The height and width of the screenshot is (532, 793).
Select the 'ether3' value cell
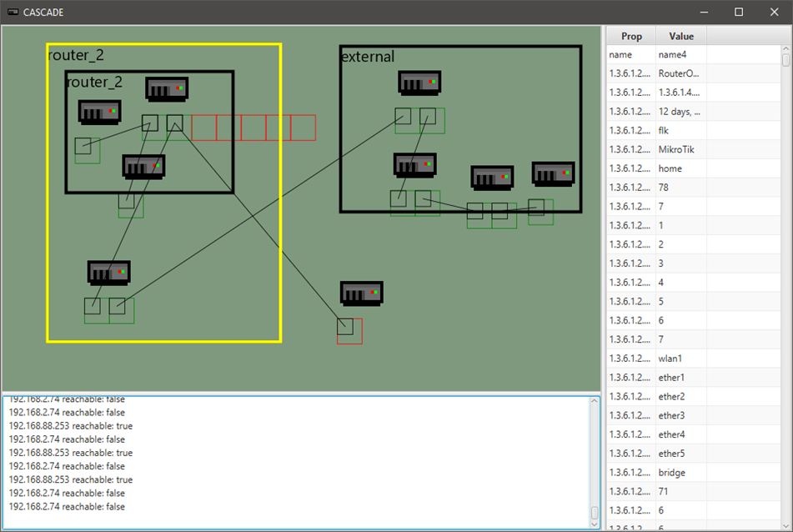click(x=680, y=416)
